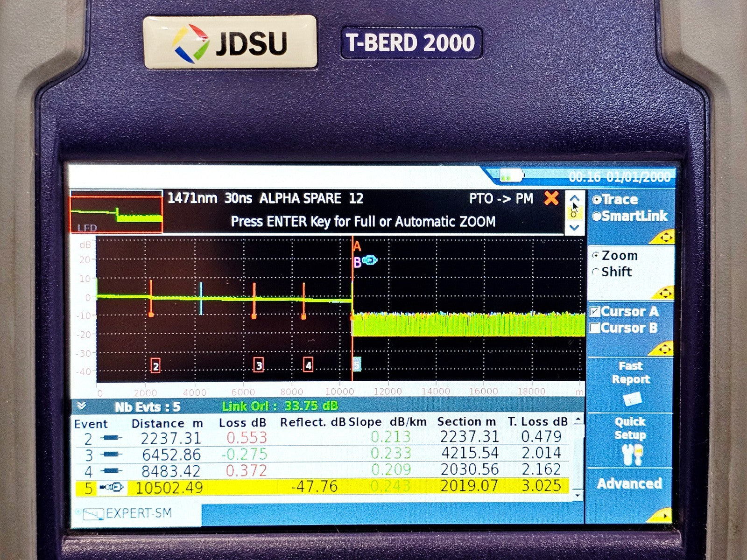
Task: Click section value 4215.54
Action: [x=470, y=453]
